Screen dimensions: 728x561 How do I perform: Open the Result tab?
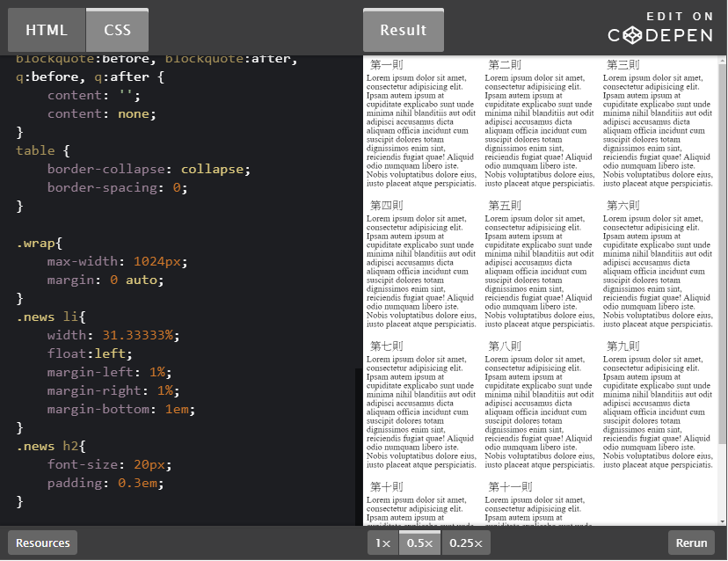403,30
